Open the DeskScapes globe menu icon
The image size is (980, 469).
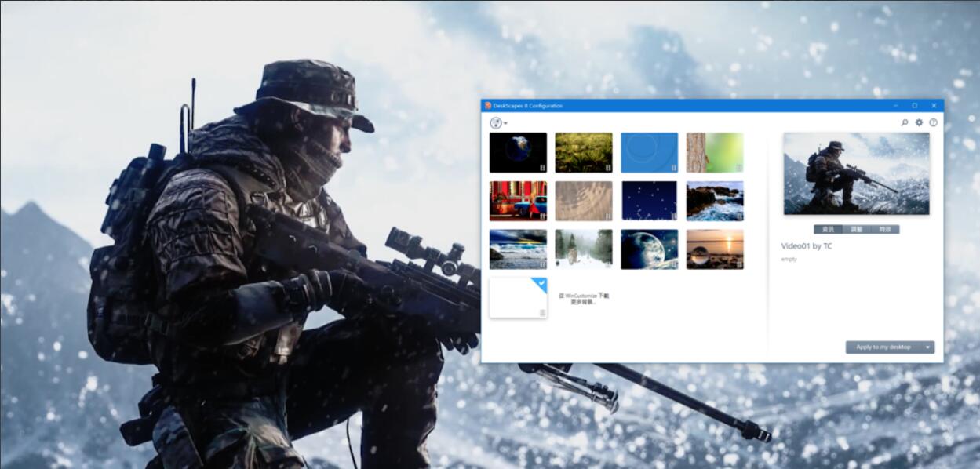[x=496, y=123]
